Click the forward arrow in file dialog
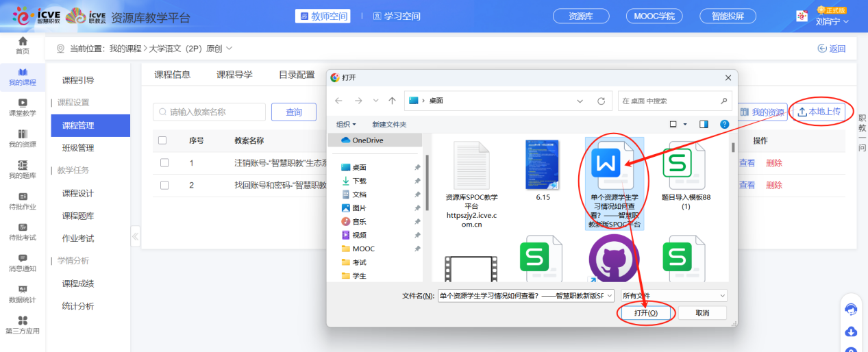 [x=357, y=101]
